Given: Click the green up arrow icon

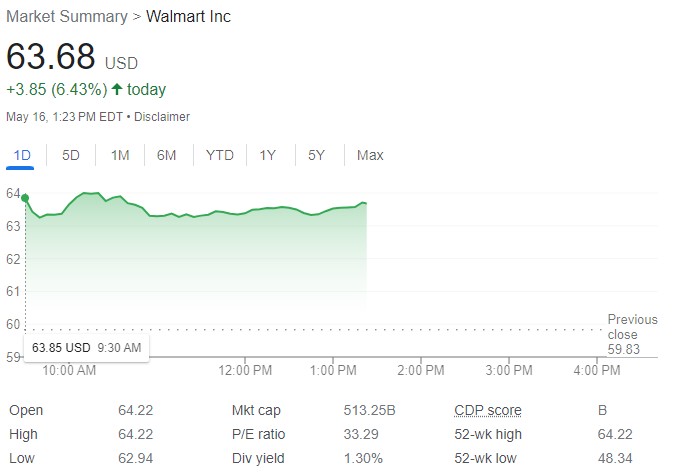Looking at the screenshot, I should [116, 90].
